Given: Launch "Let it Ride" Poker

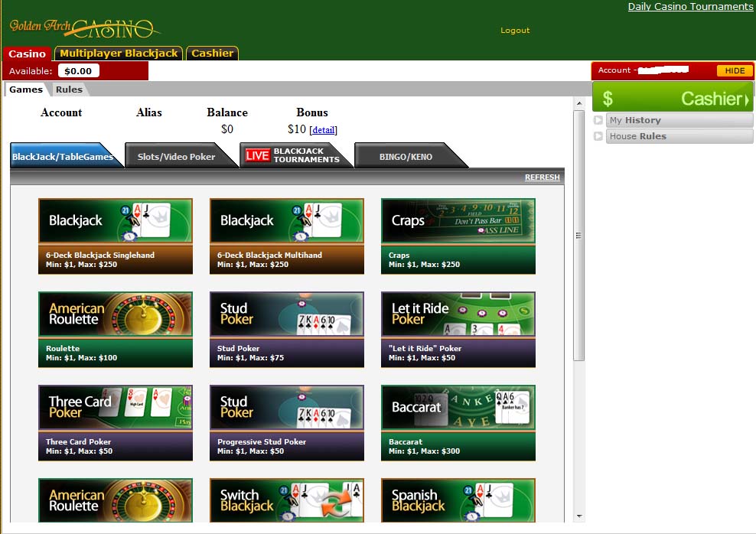Looking at the screenshot, I should pos(458,328).
